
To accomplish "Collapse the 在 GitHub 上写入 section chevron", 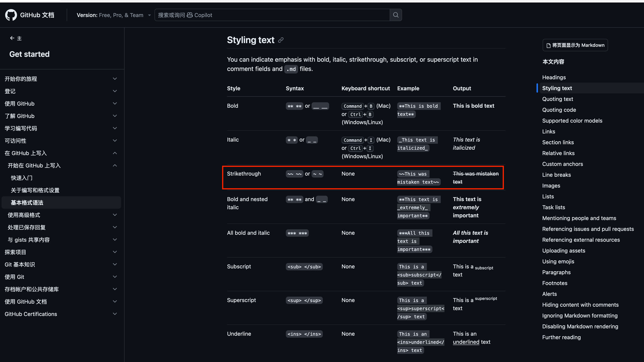I will tap(115, 153).
